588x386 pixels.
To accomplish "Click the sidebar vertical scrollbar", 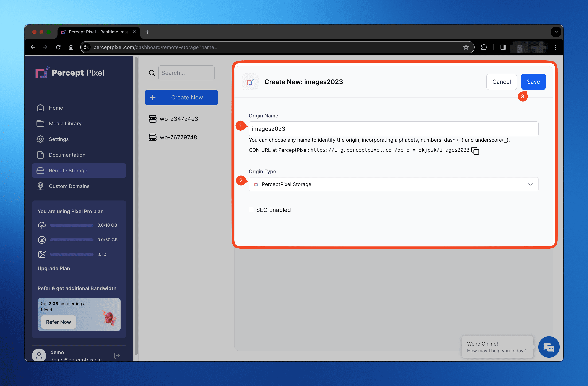I will 136,205.
